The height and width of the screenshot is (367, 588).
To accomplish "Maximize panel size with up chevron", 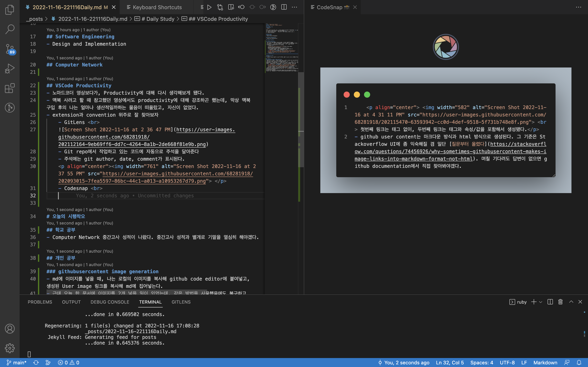I will 571,302.
